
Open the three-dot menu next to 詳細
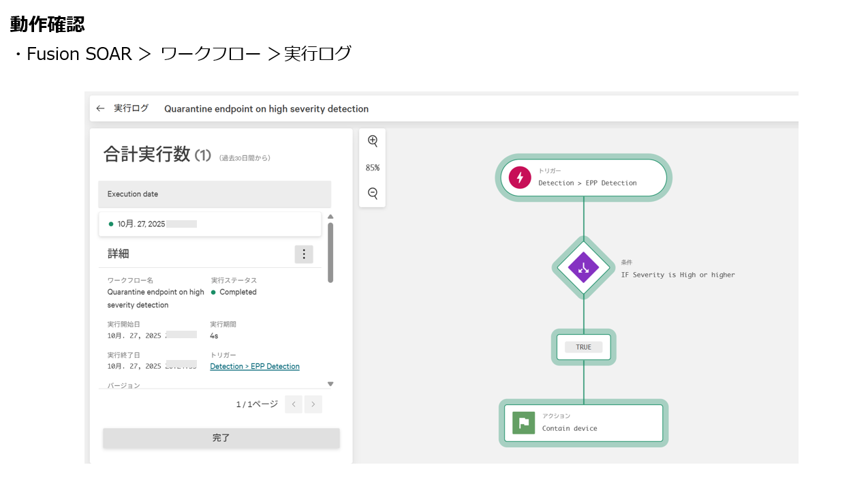[x=304, y=254]
